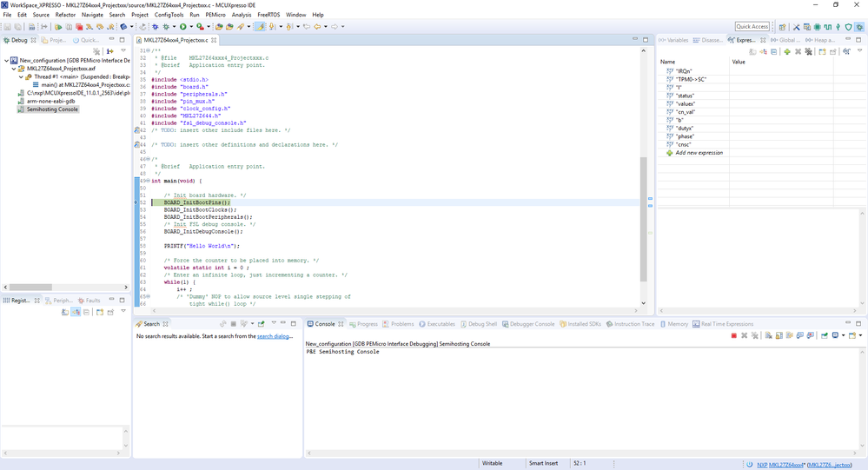Open the Clocks perspective waveform icon
The image size is (868, 470).
point(827,27)
